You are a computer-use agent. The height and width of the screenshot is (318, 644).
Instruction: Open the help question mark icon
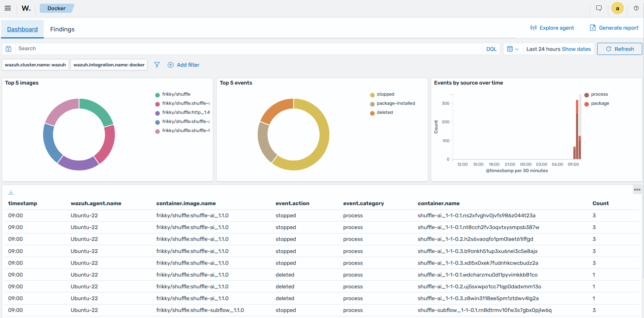pyautogui.click(x=636, y=8)
